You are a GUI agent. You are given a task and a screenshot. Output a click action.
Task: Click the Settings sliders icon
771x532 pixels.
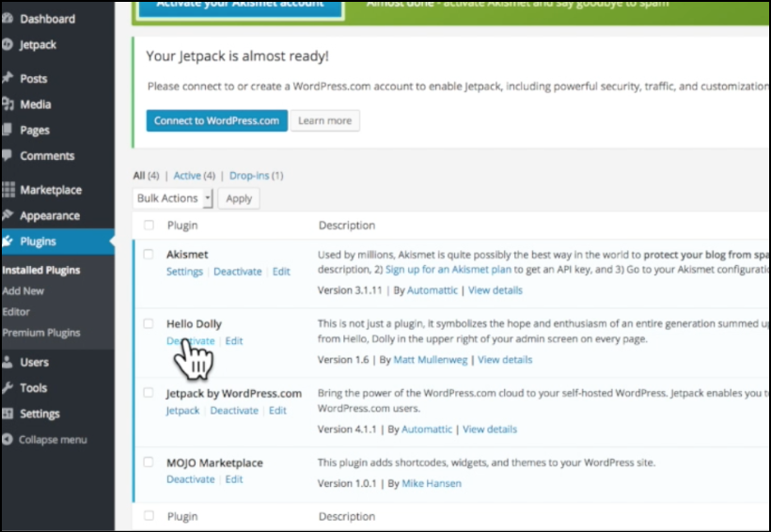tap(8, 414)
